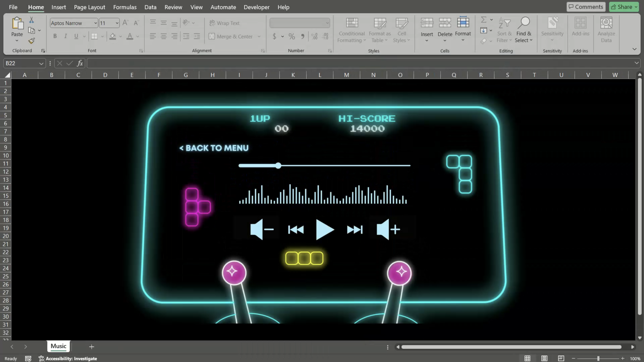The width and height of the screenshot is (644, 362).
Task: Open the font name dropdown
Action: (x=95, y=23)
